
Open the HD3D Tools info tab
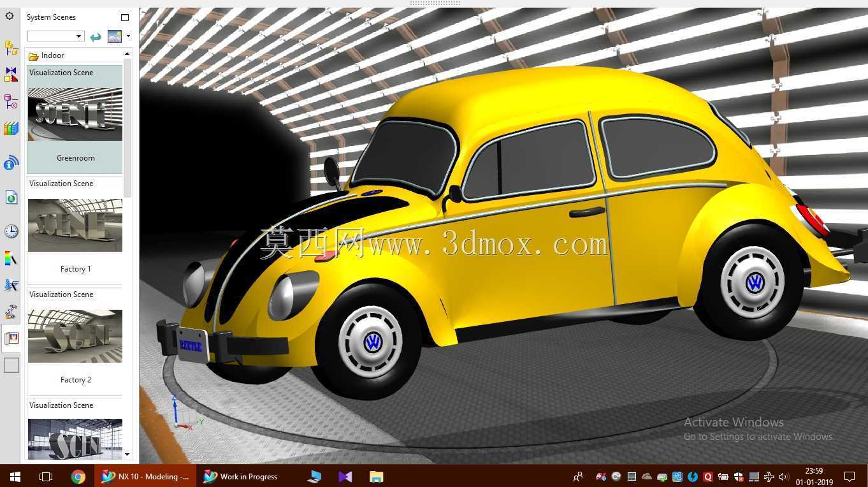[11, 163]
